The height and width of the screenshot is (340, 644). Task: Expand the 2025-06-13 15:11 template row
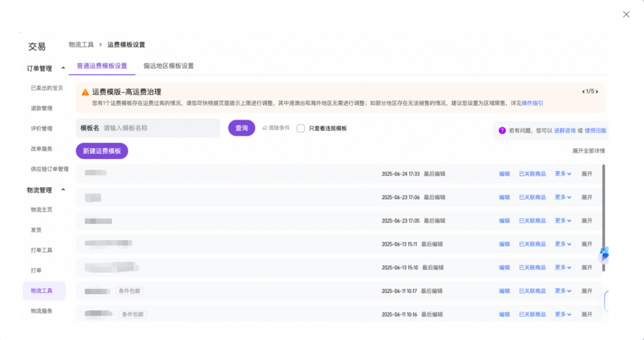pyautogui.click(x=587, y=244)
